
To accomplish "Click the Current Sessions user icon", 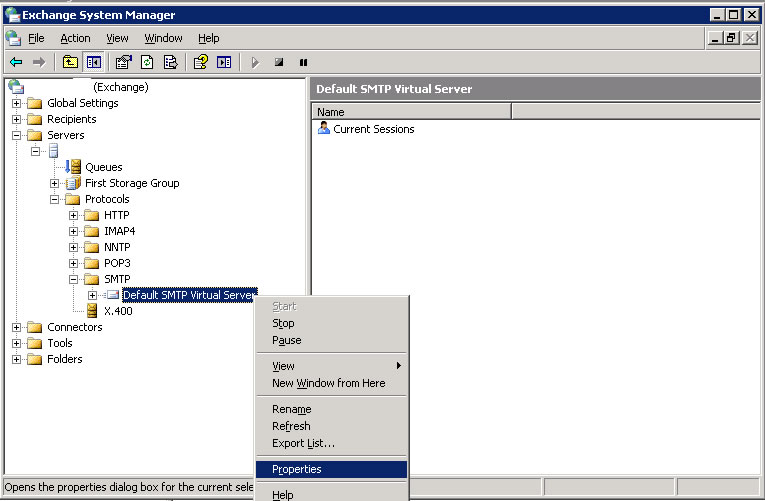I will 323,128.
